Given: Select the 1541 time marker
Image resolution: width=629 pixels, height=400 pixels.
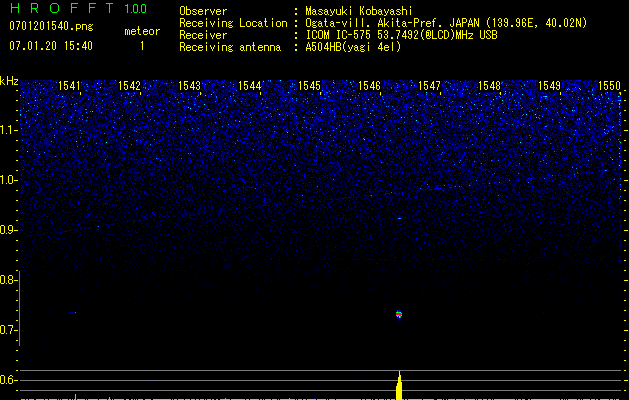Looking at the screenshot, I should (70, 87).
